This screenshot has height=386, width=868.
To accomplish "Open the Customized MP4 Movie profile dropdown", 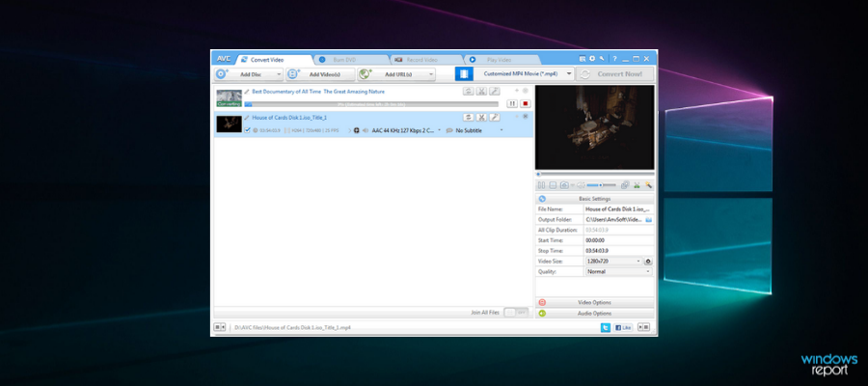I will [524, 73].
